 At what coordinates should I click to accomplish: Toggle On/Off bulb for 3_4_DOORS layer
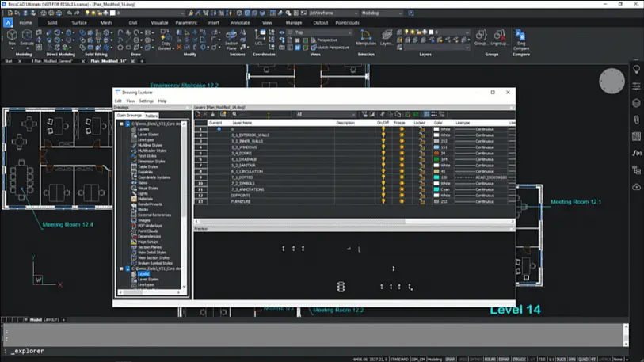383,153
